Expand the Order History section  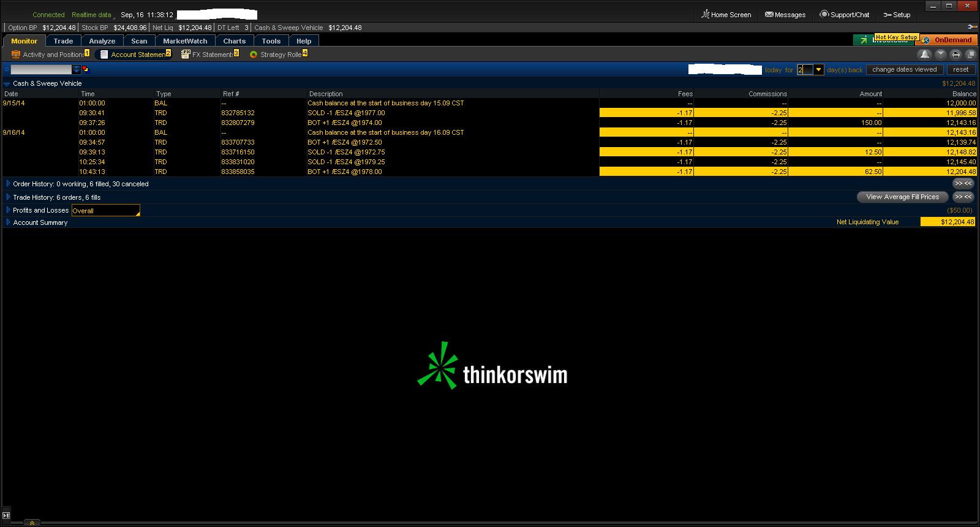[x=8, y=183]
